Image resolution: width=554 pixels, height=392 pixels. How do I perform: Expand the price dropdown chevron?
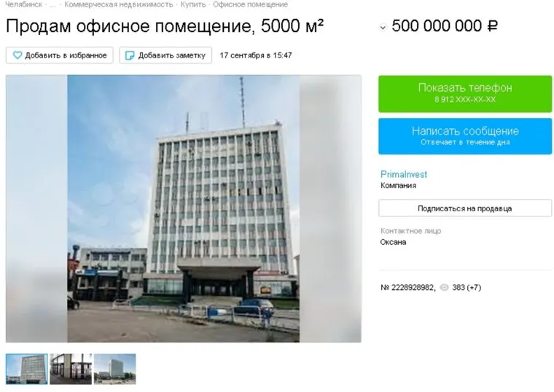[383, 27]
